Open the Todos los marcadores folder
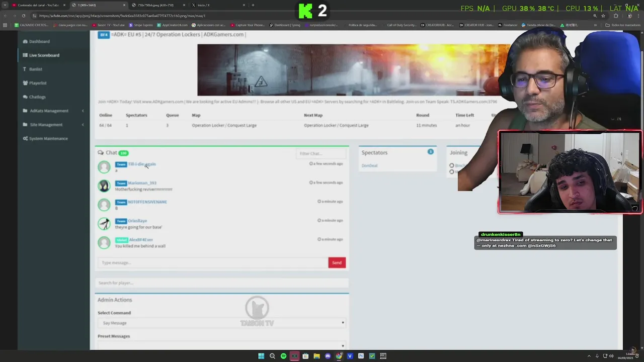Image resolution: width=644 pixels, height=362 pixels. click(623, 25)
